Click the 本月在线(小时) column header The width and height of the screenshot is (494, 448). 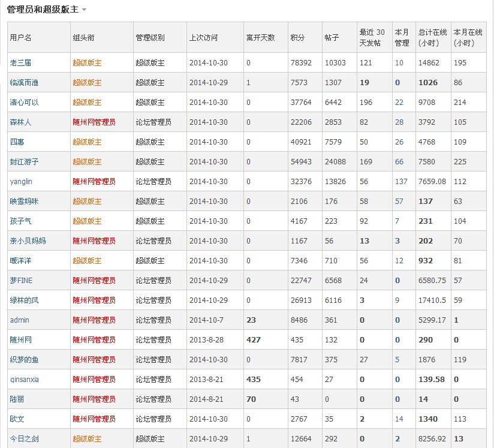(468, 38)
